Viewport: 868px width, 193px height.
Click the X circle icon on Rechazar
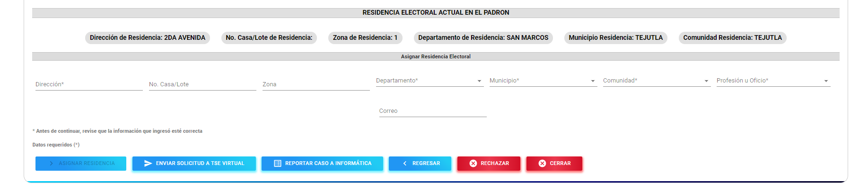pyautogui.click(x=473, y=163)
